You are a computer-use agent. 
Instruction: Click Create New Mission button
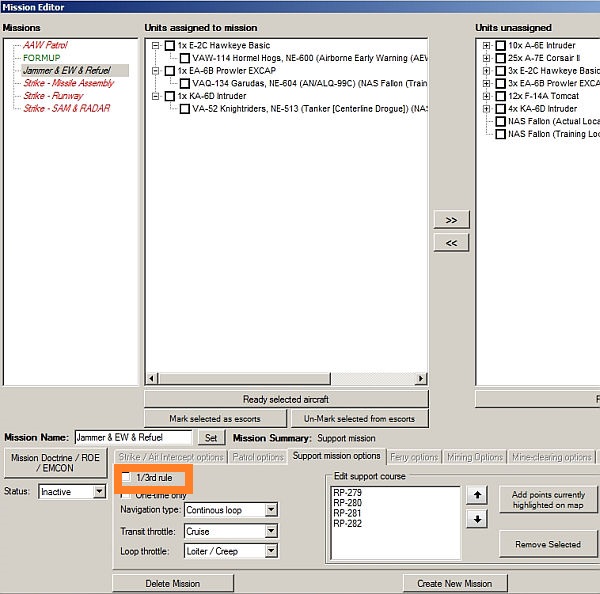(455, 584)
